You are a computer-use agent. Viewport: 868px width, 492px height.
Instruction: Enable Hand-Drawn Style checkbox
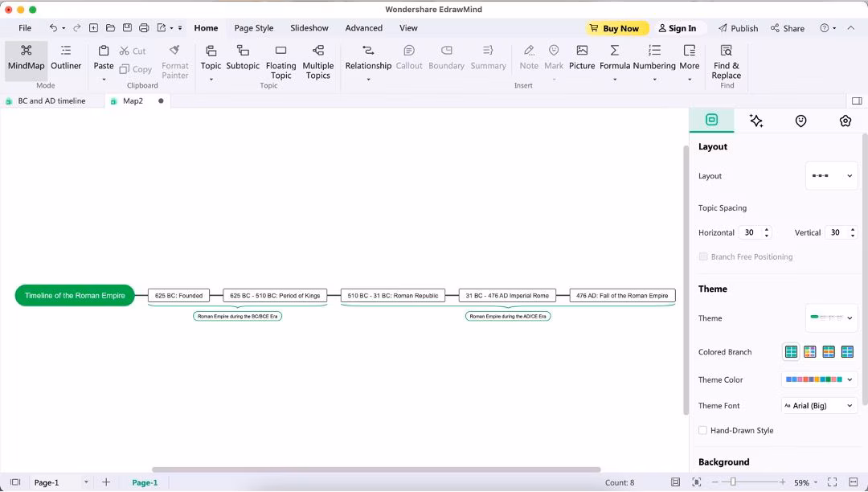703,431
